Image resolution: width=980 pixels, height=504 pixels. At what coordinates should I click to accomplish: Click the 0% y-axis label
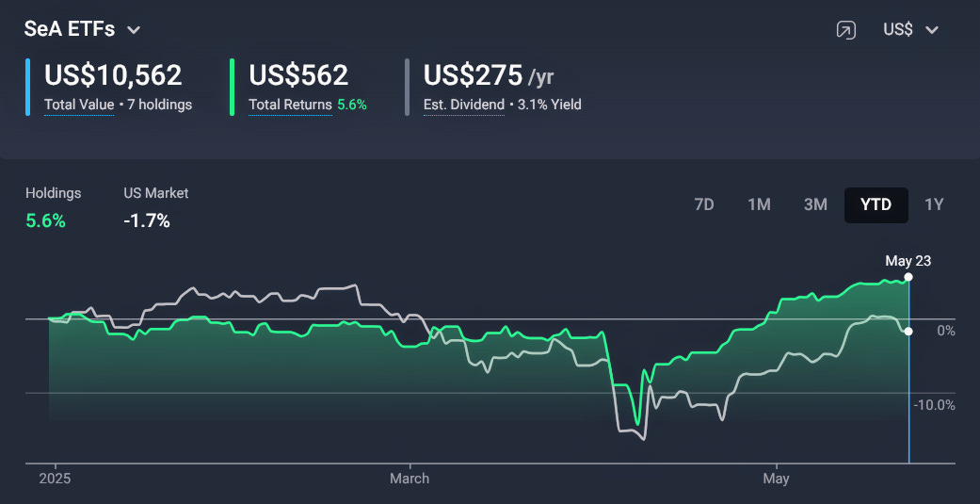pos(946,331)
